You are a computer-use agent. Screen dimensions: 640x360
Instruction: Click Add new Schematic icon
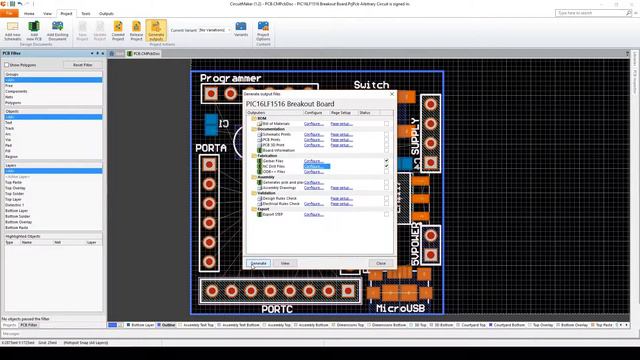(x=12, y=27)
